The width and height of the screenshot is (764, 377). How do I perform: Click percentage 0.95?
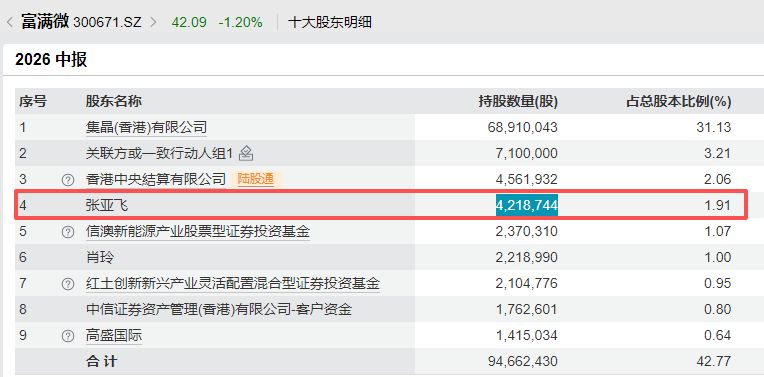[718, 283]
